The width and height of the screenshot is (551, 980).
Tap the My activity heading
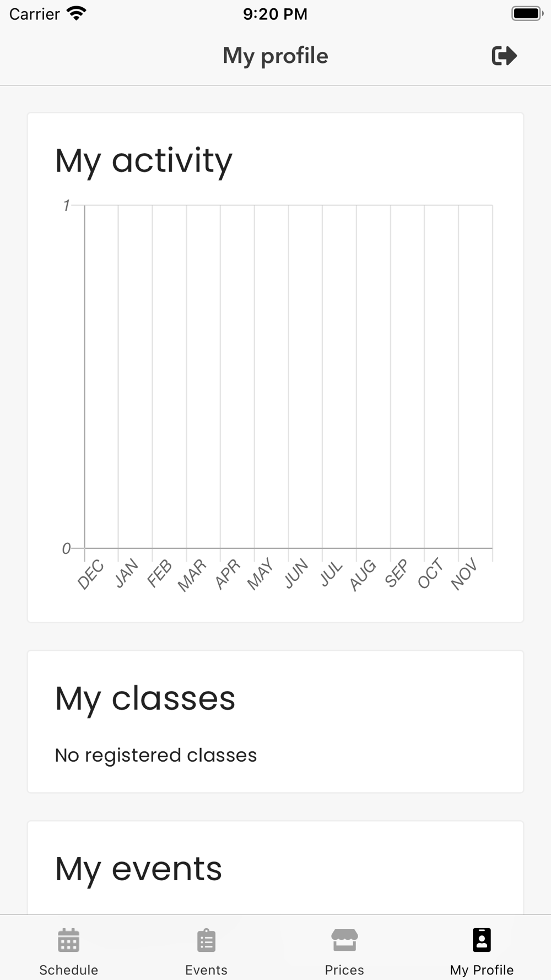[x=144, y=161]
